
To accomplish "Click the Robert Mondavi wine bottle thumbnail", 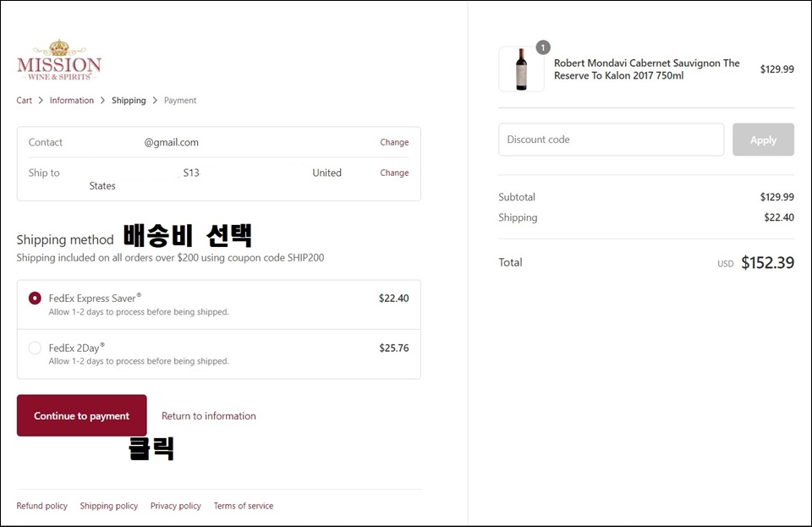I will tap(522, 69).
